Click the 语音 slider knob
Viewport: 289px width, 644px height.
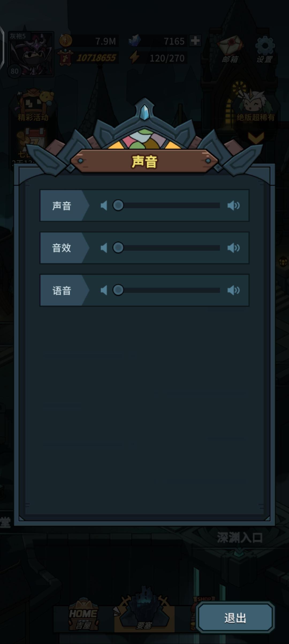[x=118, y=290]
